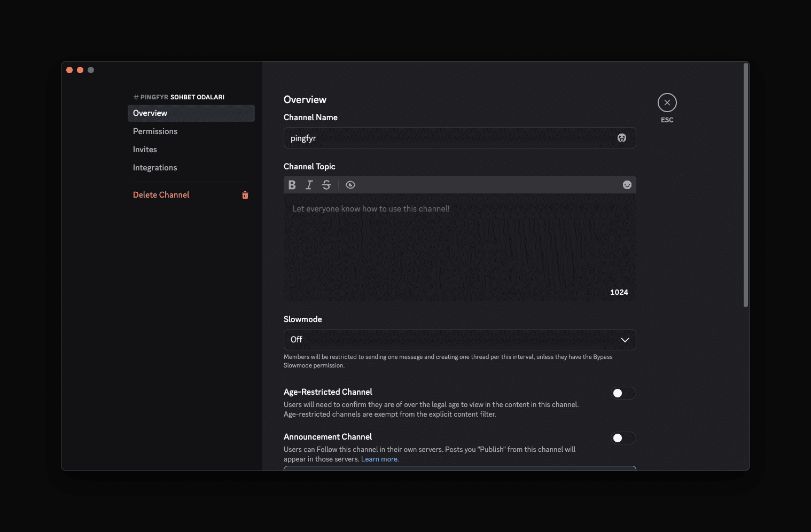Switch to the Permissions section
This screenshot has height=532, width=811.
[x=155, y=131]
